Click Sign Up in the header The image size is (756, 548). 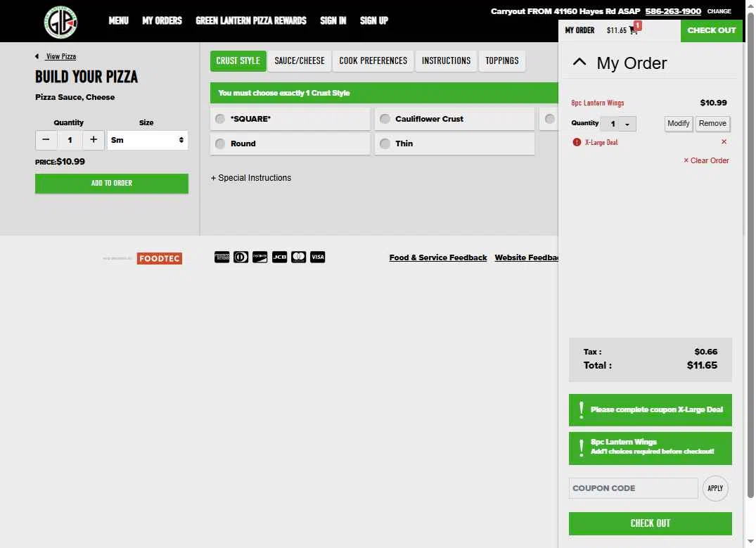point(374,20)
